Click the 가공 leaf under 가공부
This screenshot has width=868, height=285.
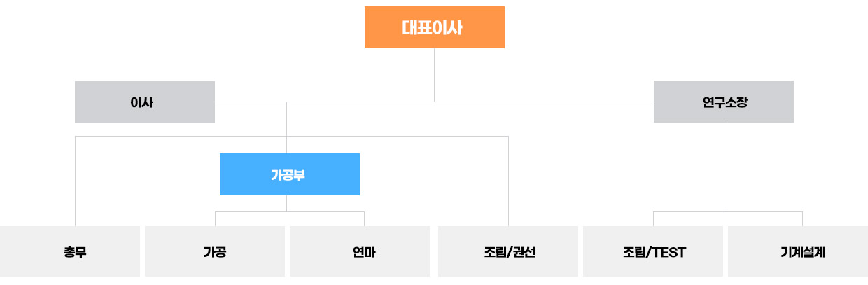coord(214,251)
